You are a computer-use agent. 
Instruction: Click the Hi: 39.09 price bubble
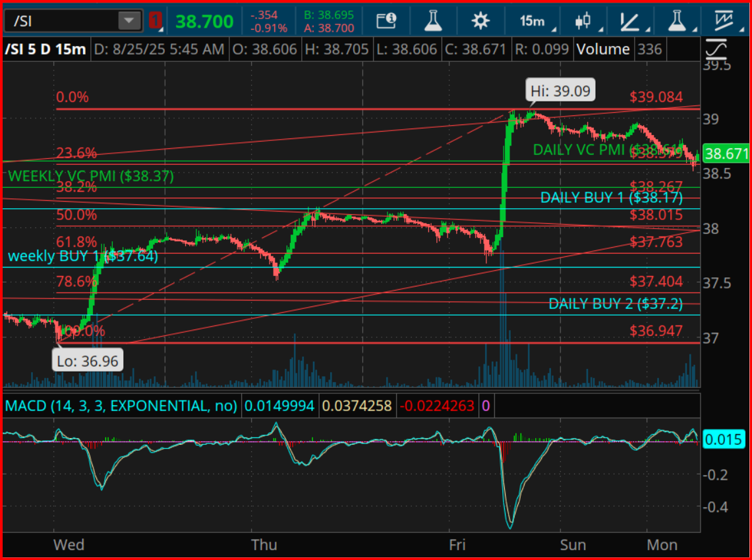pos(560,90)
